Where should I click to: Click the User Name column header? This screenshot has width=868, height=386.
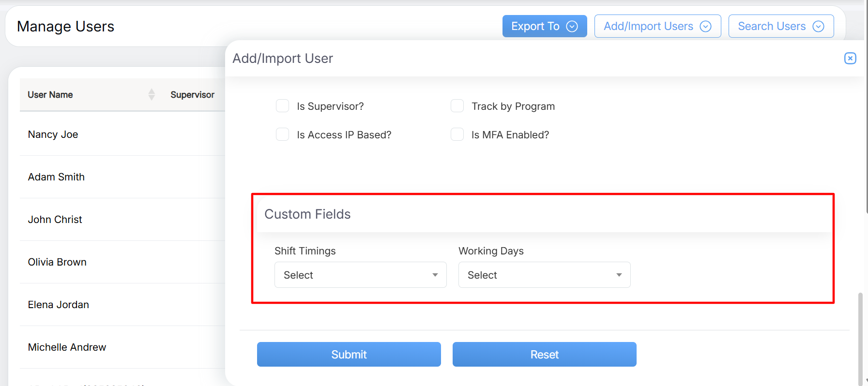pyautogui.click(x=50, y=95)
